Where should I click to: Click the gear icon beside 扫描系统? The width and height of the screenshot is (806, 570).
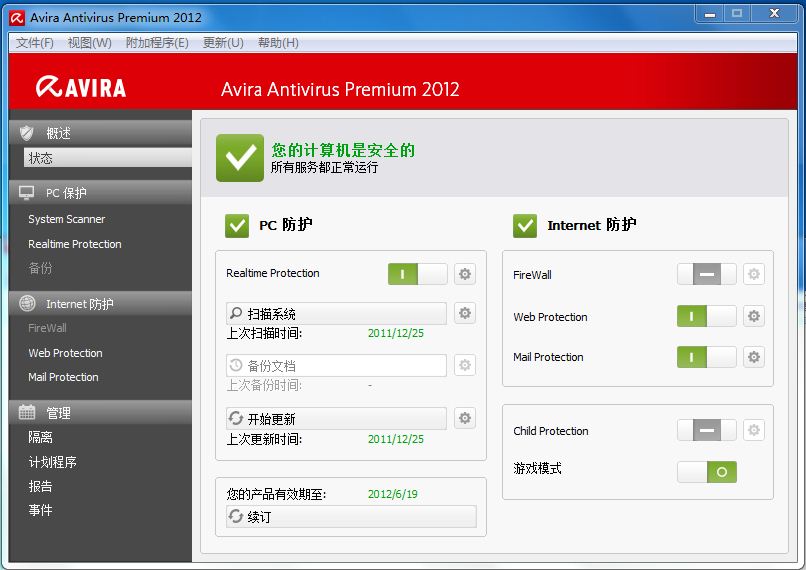tap(464, 314)
